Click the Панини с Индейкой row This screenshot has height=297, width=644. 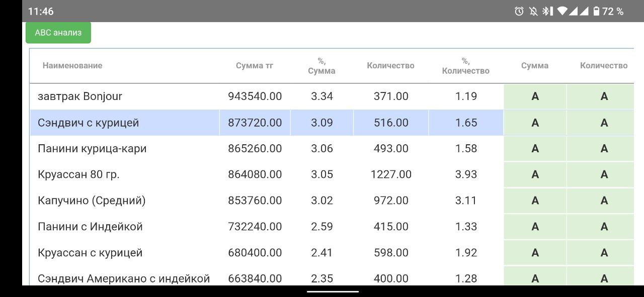[x=90, y=227]
